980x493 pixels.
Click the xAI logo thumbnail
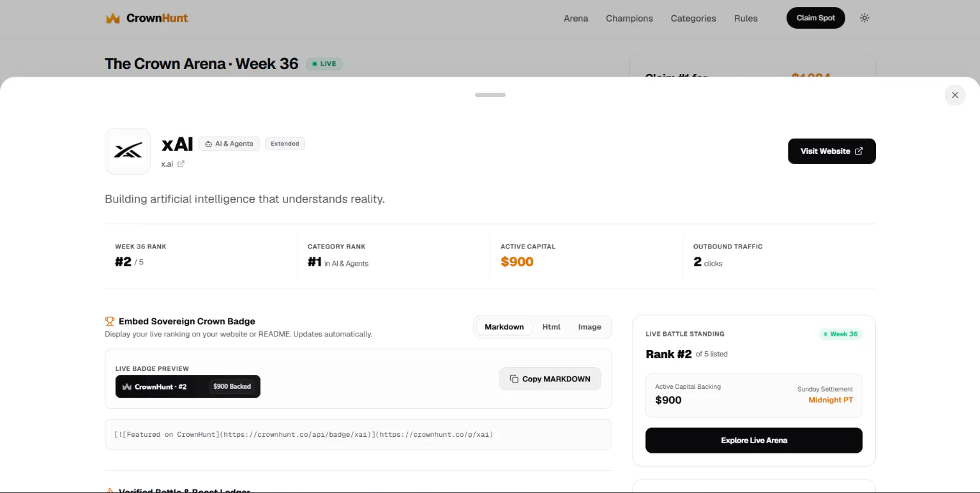[x=128, y=151]
